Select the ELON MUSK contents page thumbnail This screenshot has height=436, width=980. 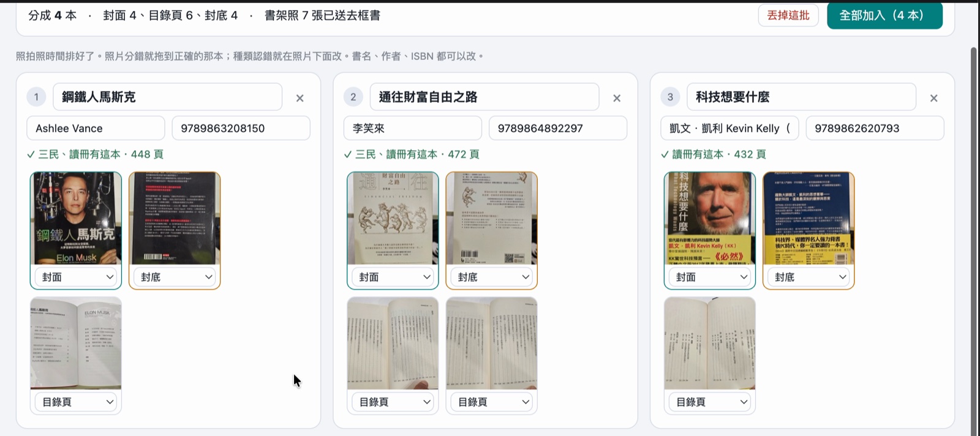tap(76, 344)
